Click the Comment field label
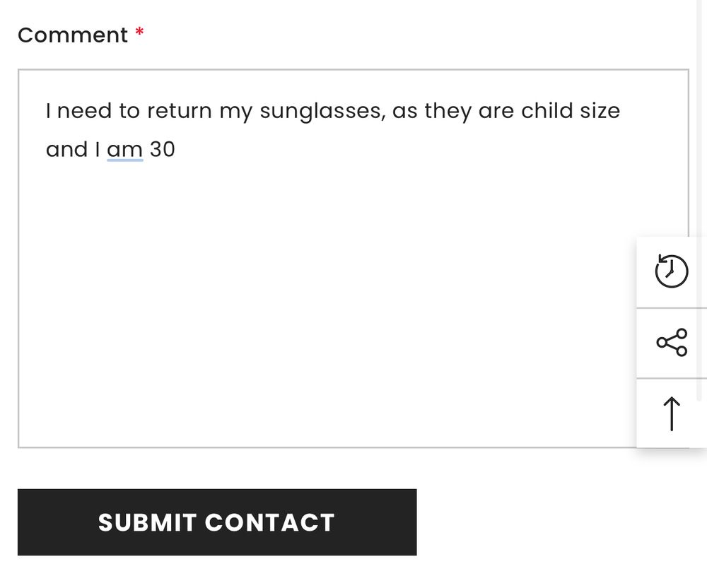 pyautogui.click(x=73, y=35)
